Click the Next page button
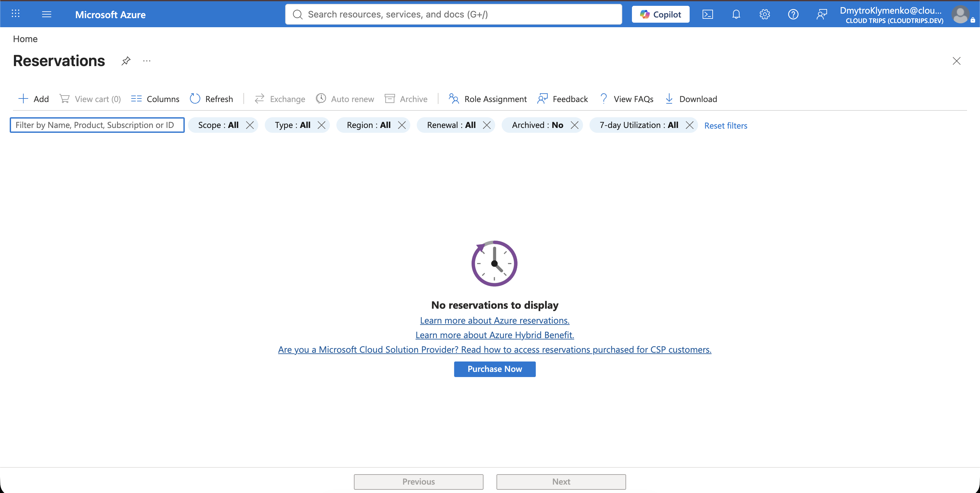 (x=561, y=482)
